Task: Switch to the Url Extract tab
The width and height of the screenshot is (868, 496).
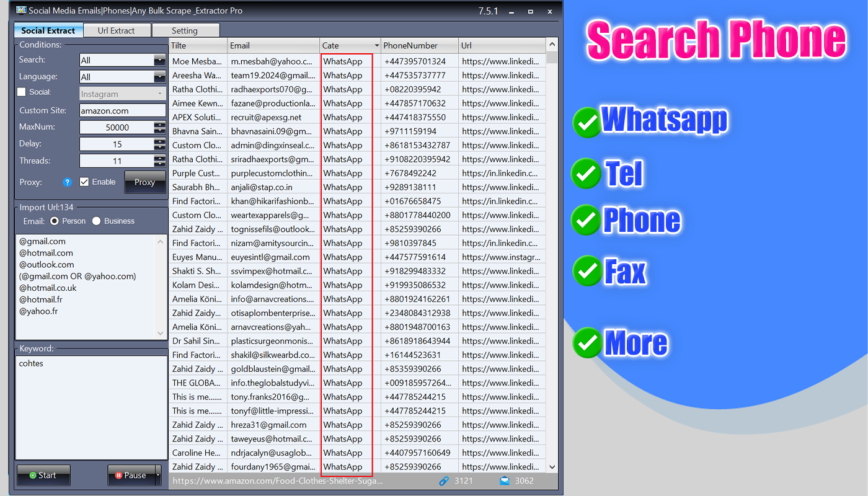Action: point(117,30)
